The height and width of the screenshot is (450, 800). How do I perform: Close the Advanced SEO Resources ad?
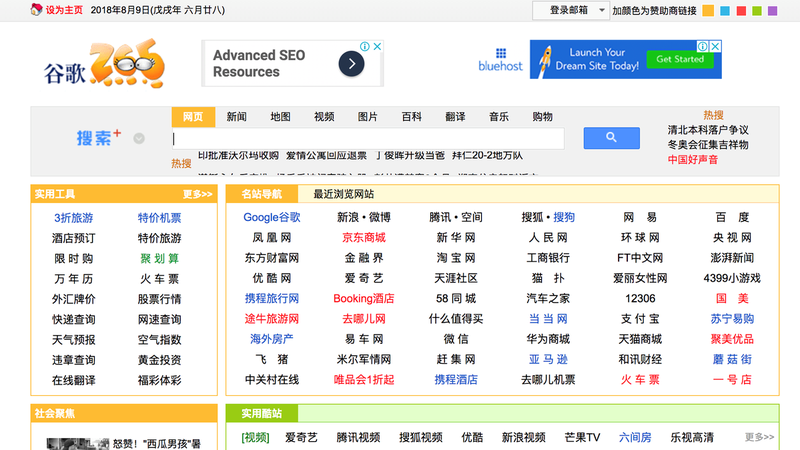pos(378,47)
